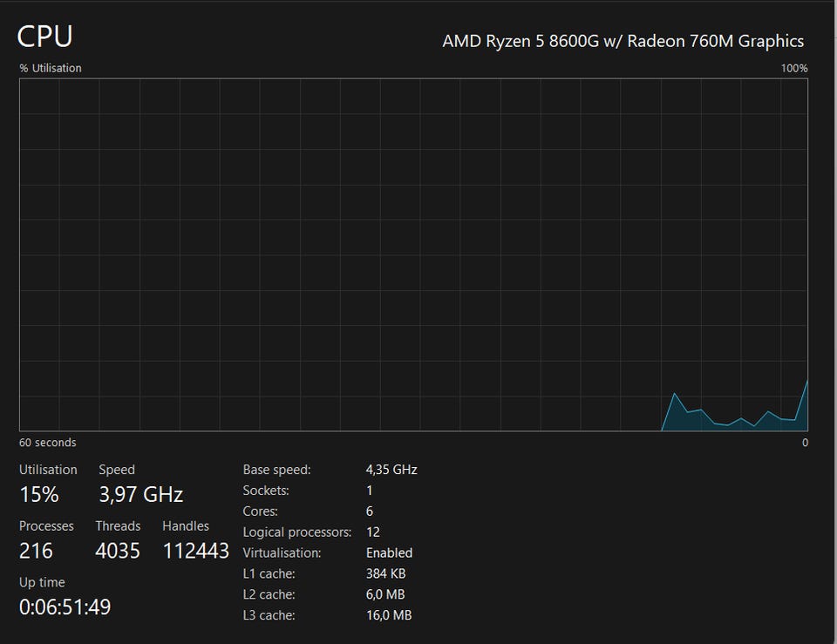Click the 100% graph scale label
The image size is (837, 644).
[x=793, y=68]
